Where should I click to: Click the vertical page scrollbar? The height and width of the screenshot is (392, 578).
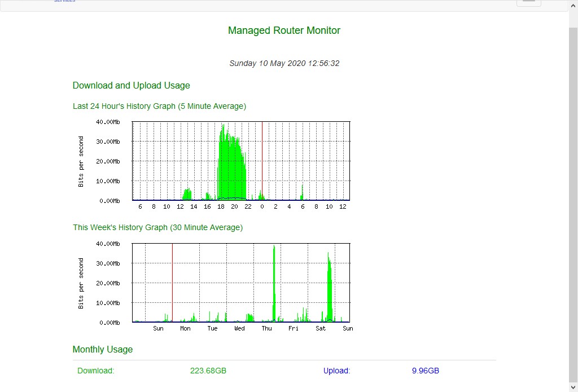[573, 169]
